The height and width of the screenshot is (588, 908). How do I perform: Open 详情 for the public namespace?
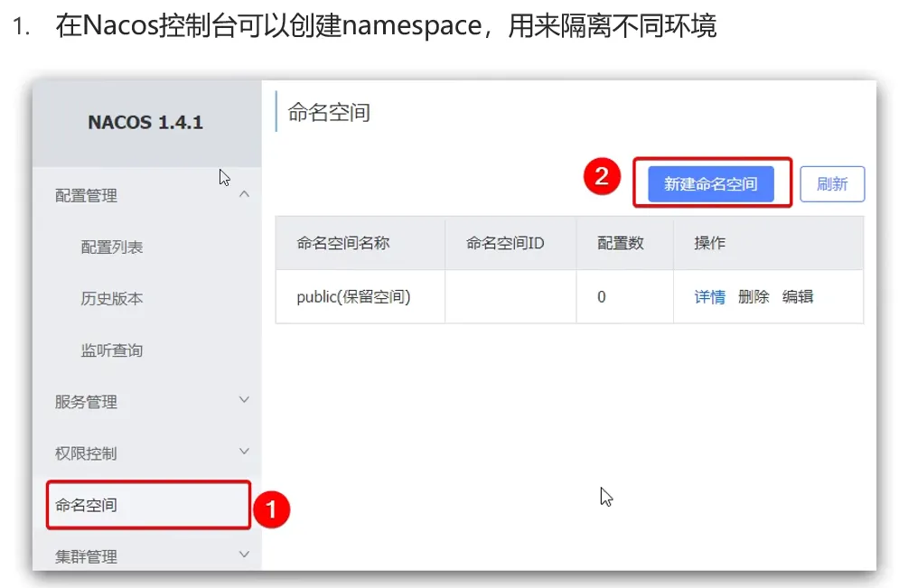(709, 296)
